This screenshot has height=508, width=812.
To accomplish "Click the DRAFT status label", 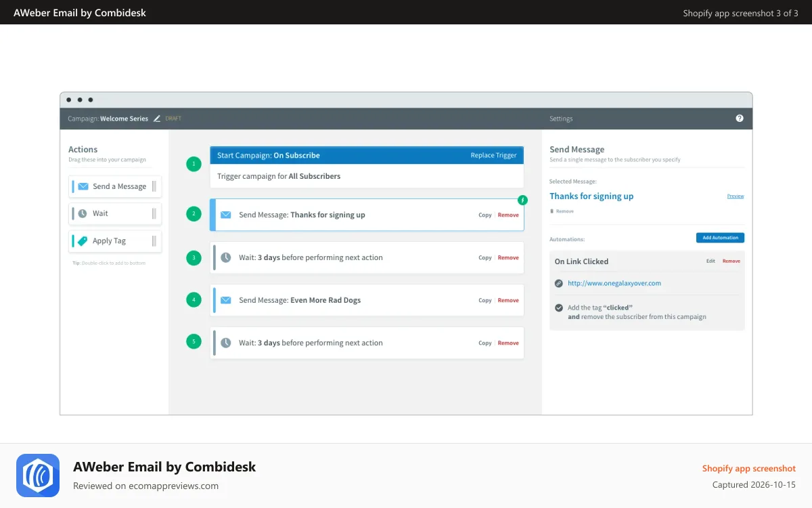I will tap(173, 119).
